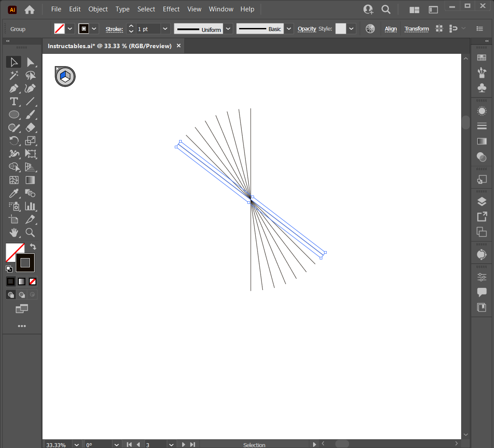Open the Object menu
Viewport: 494px width, 448px height.
[98, 9]
